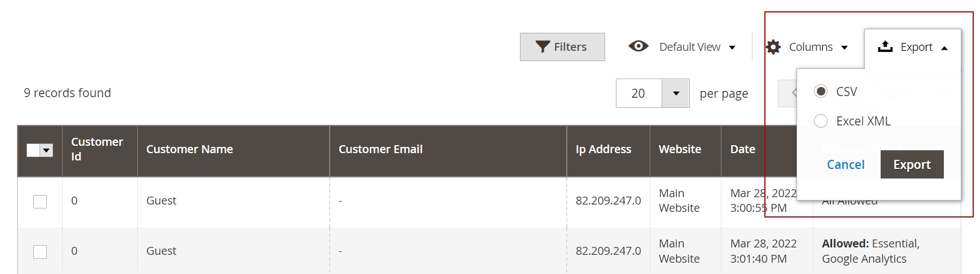Expand the Default View dropdown
The image size is (980, 274).
click(x=732, y=47)
